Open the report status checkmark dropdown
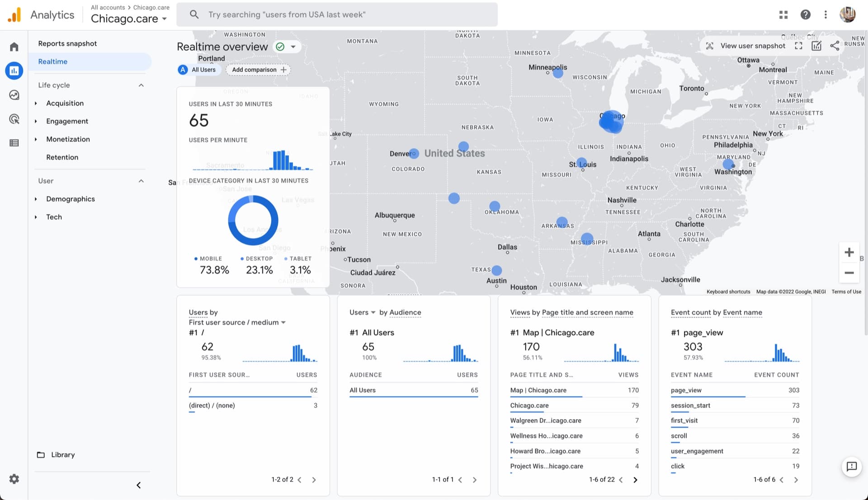Image resolution: width=868 pixels, height=500 pixels. pyautogui.click(x=287, y=47)
